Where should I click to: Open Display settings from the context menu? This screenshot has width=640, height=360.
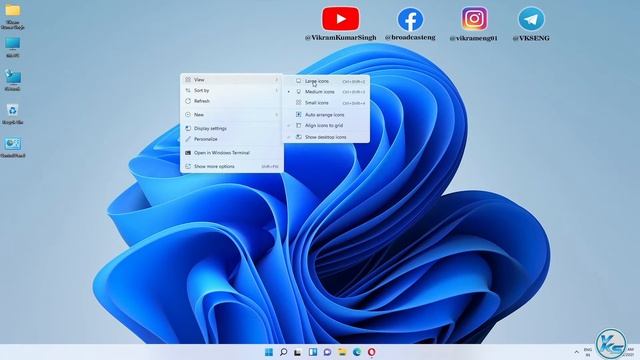(231, 128)
